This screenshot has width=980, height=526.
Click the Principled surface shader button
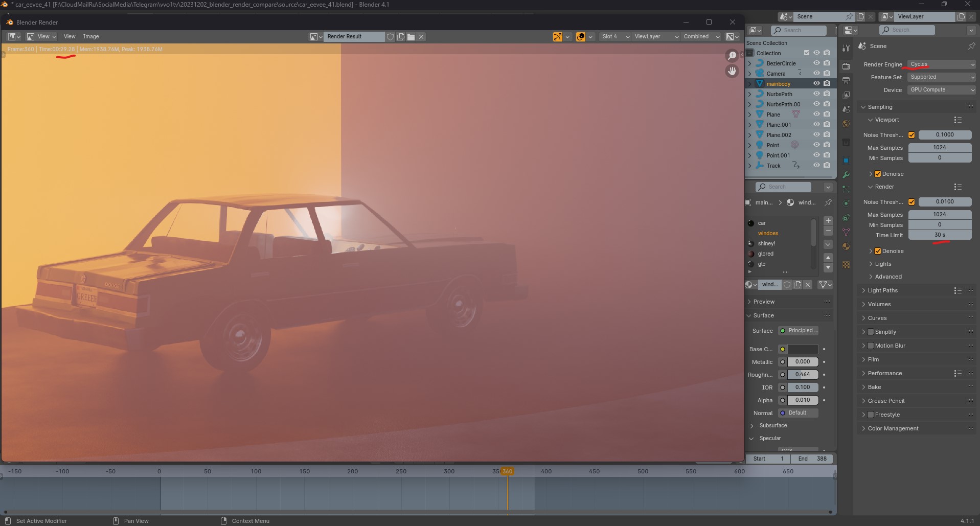pyautogui.click(x=799, y=331)
